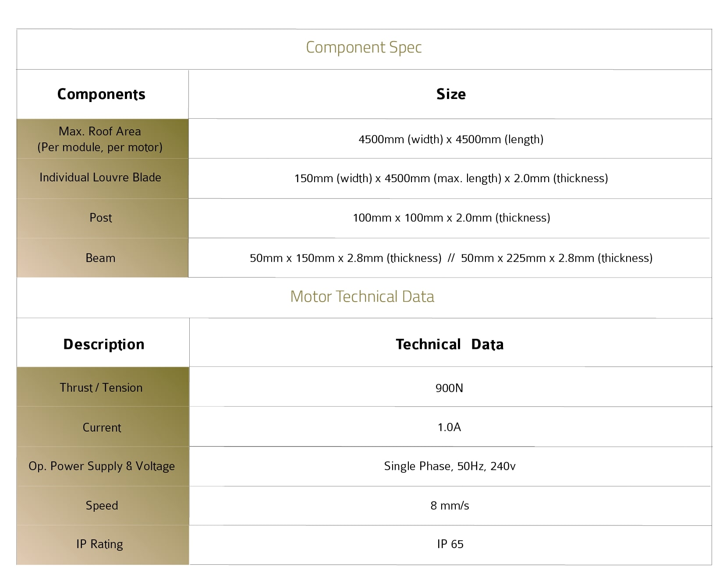Select the Max. Roof Area row label
The height and width of the screenshot is (588, 723).
(100, 139)
